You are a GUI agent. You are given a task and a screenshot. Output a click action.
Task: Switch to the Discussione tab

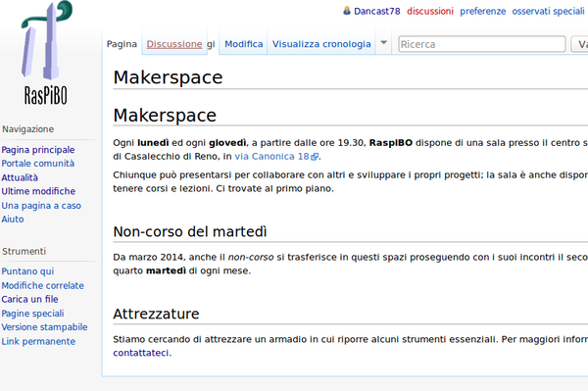click(x=174, y=44)
